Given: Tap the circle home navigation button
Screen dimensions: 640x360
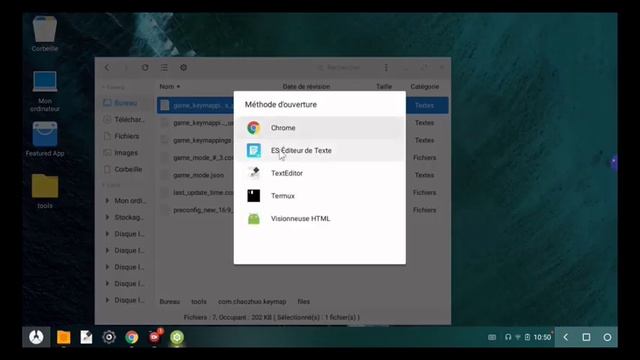Looking at the screenshot, I should click(x=607, y=337).
